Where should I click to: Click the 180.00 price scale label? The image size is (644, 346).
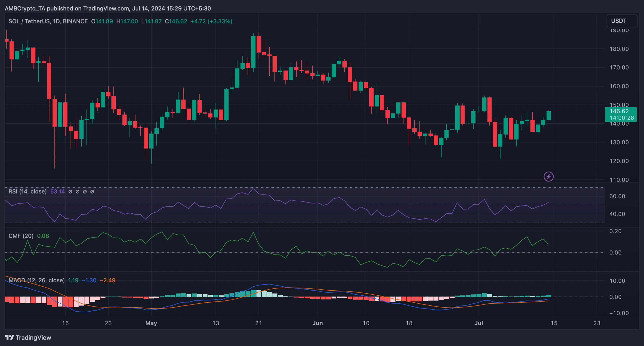(619, 49)
